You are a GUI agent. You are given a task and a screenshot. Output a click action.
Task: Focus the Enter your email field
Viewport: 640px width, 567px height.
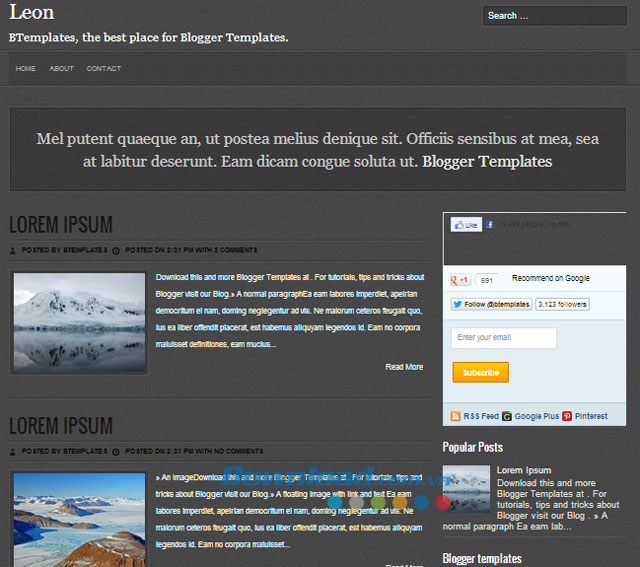(x=504, y=338)
